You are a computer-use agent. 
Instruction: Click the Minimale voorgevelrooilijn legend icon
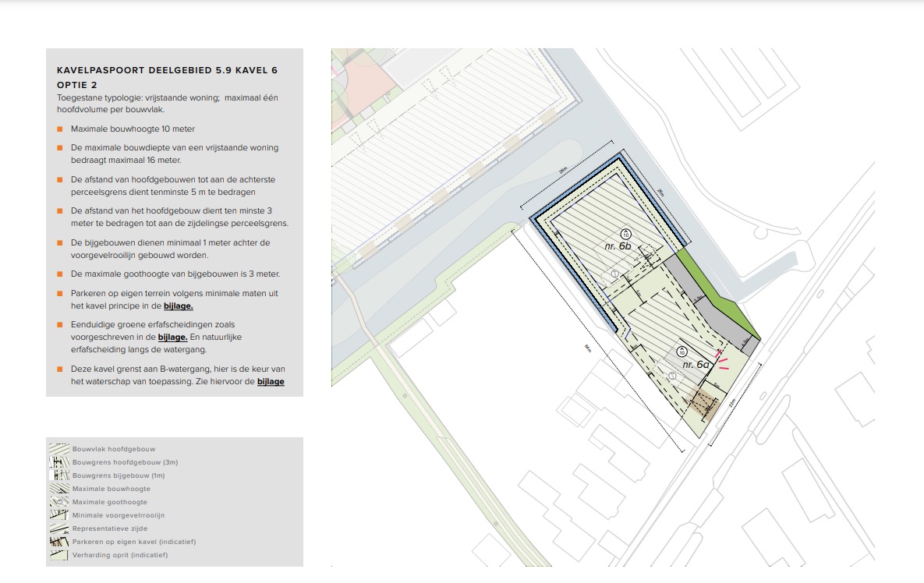coord(59,515)
